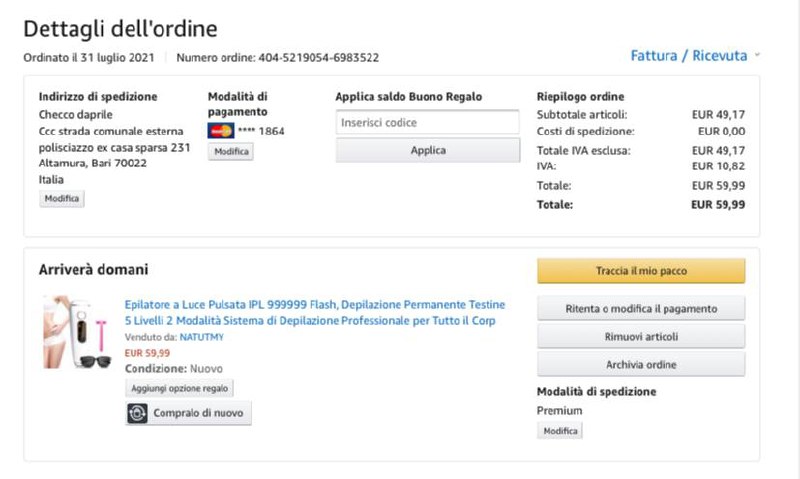
Task: Focus the Inserisci codice gift field
Action: coord(427,122)
